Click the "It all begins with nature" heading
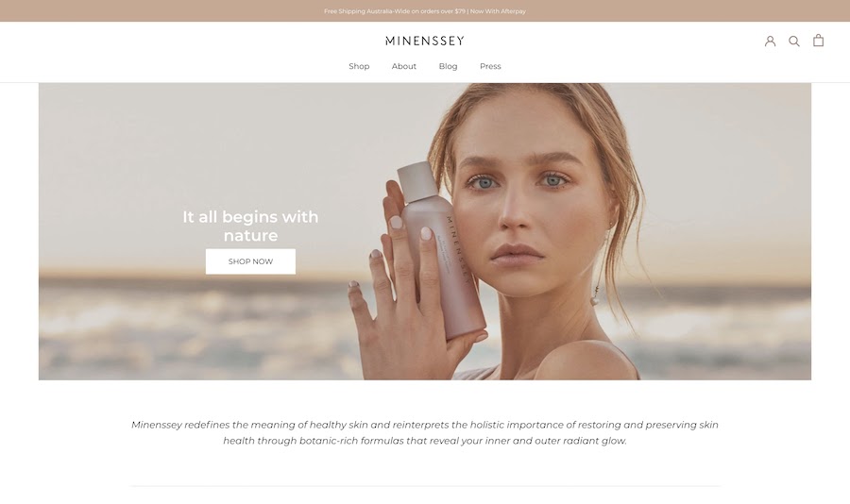Image resolution: width=850 pixels, height=504 pixels. (x=250, y=226)
